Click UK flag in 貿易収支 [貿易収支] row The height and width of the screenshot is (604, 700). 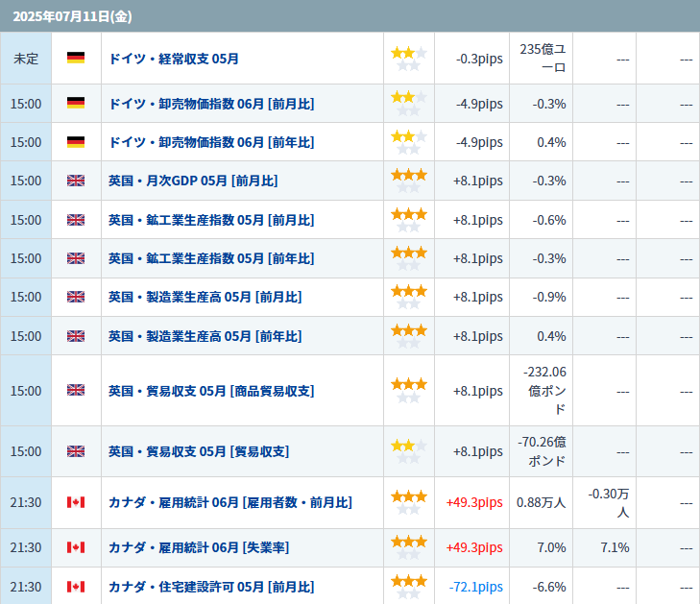coord(76,451)
